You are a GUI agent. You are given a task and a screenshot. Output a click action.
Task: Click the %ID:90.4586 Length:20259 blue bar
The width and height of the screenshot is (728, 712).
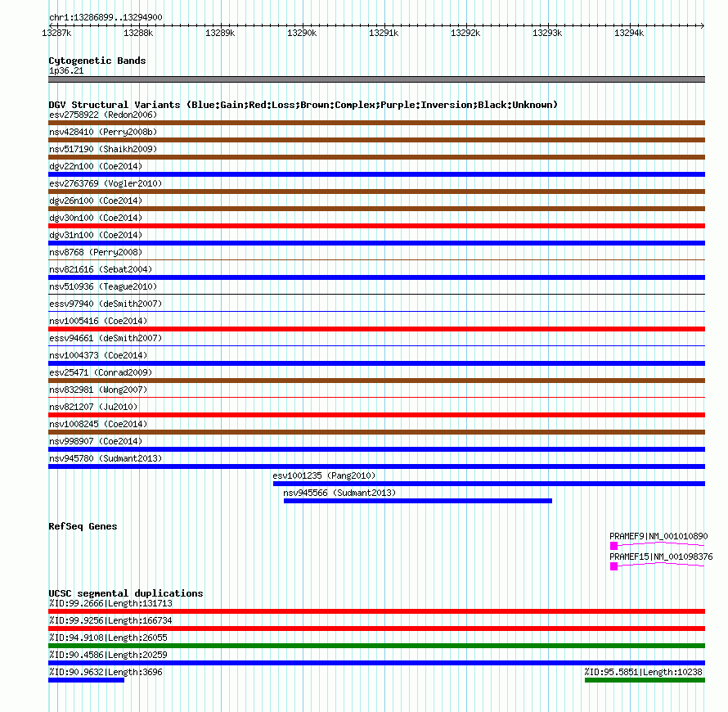tap(376, 663)
